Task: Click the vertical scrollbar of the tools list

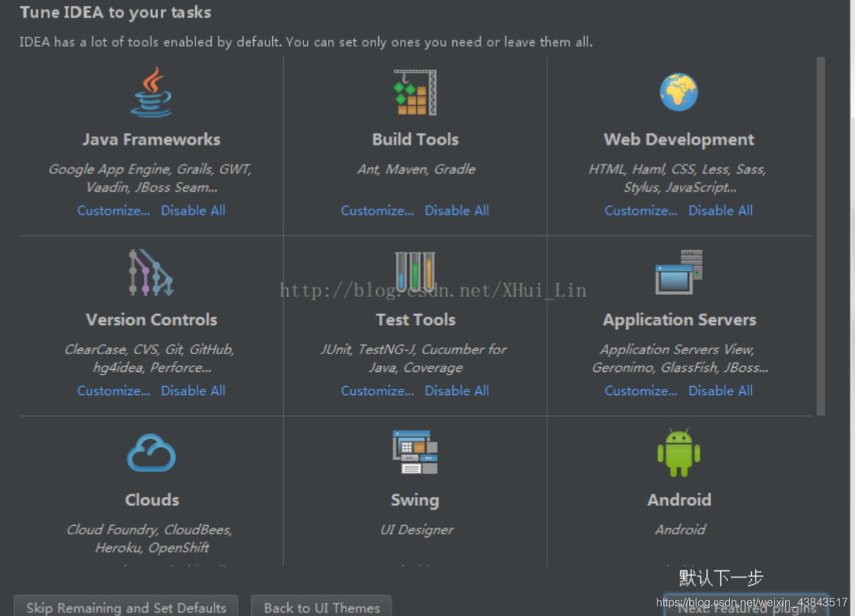Action: click(x=820, y=236)
